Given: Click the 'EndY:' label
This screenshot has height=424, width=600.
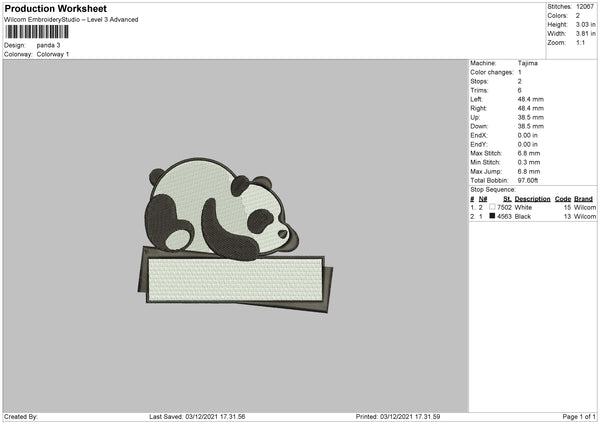Looking at the screenshot, I should [479, 144].
